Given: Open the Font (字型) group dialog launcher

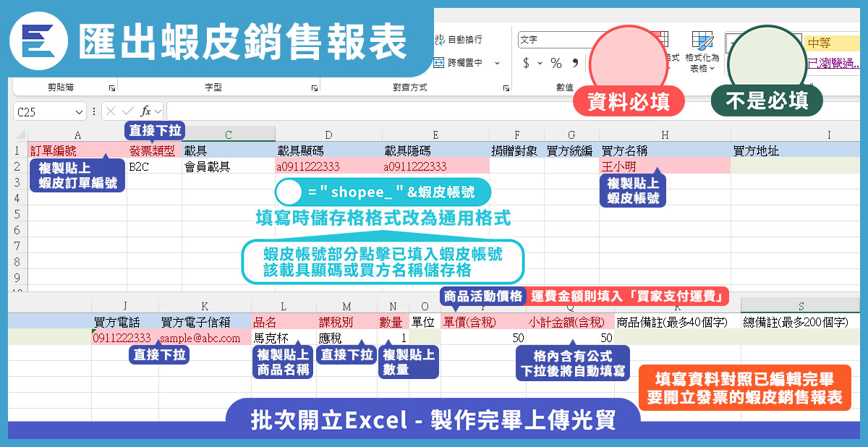Looking at the screenshot, I should point(314,88).
